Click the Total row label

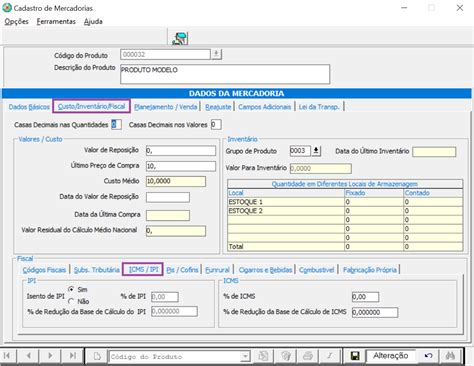[x=236, y=247]
